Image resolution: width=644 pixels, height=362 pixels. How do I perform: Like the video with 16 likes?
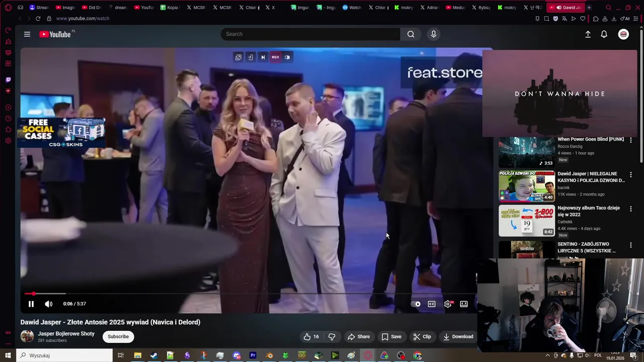311,337
